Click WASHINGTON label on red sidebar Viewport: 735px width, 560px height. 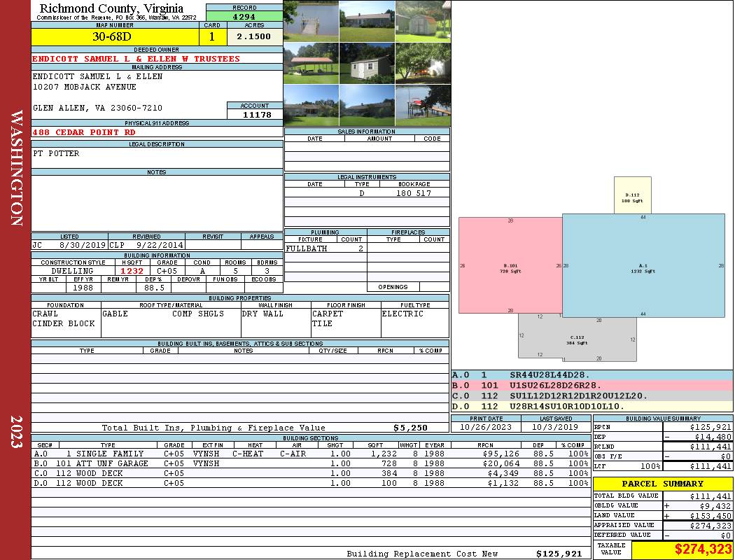tap(16, 168)
